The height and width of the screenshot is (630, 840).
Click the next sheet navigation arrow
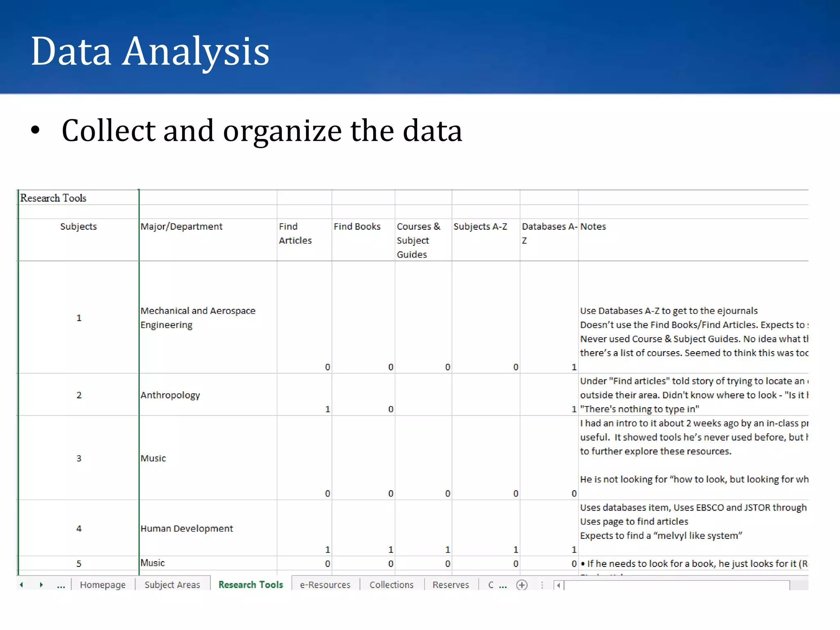(41, 585)
